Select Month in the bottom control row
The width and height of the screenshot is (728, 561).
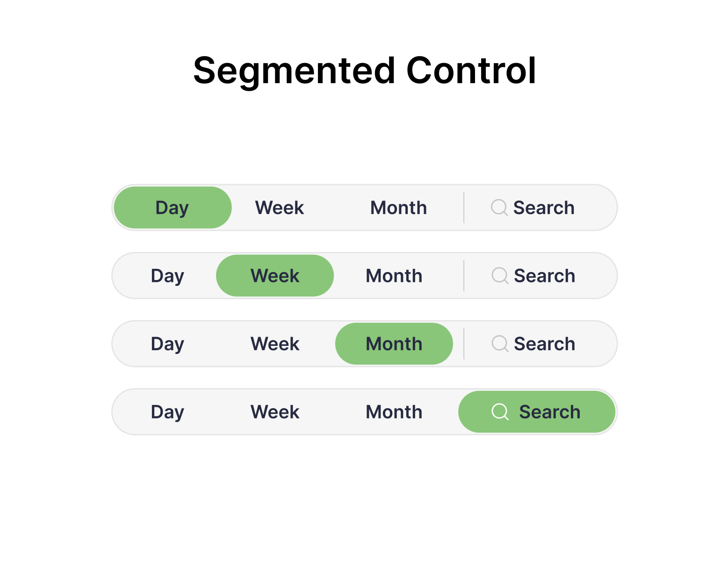pos(394,412)
